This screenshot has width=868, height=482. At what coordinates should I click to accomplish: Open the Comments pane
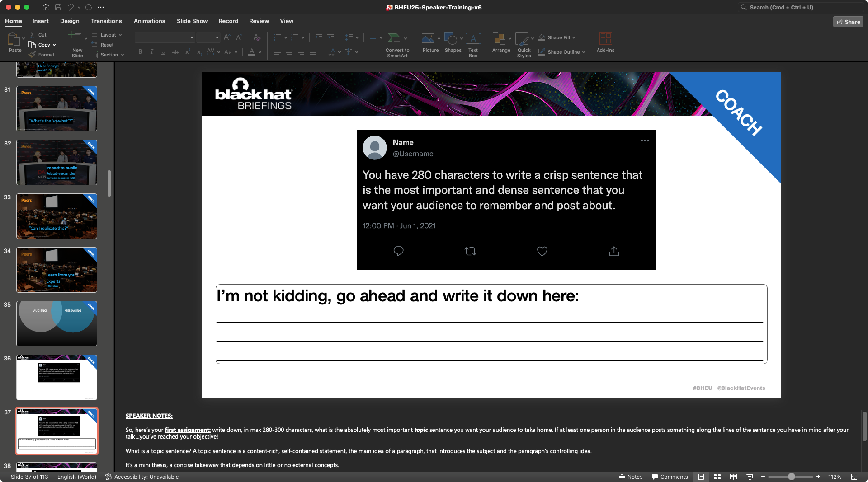click(x=670, y=477)
